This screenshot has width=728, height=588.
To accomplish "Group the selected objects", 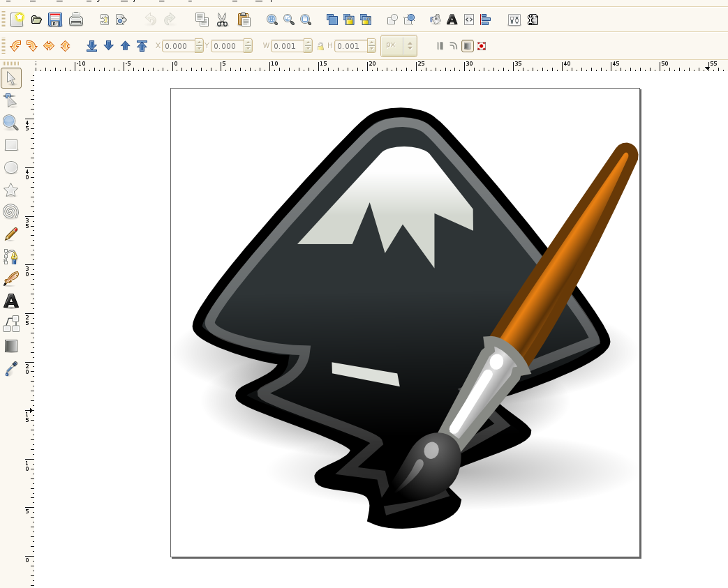I will click(x=392, y=20).
